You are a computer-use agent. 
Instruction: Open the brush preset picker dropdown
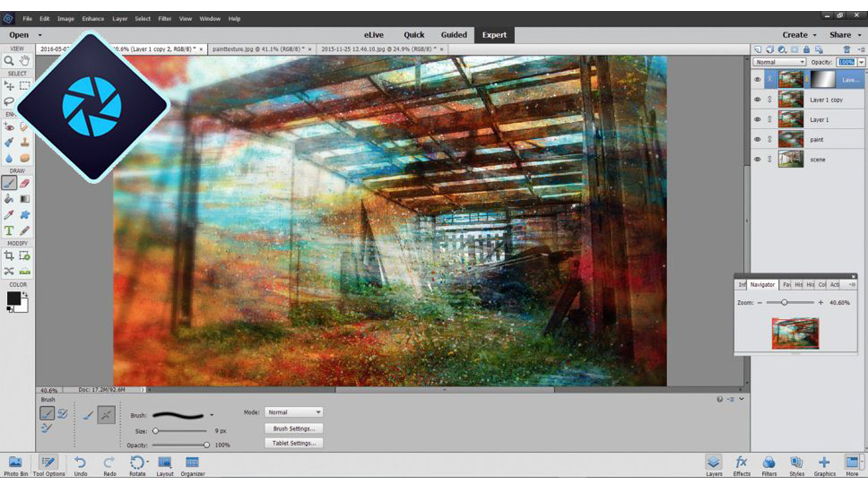tap(212, 415)
